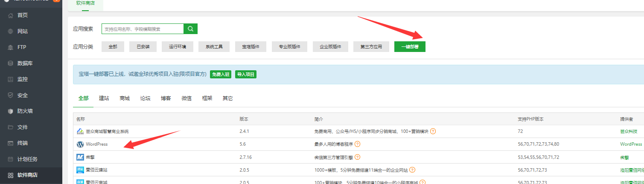Select the 监控 monitor icon in sidebar
Viewport: 644px width, 184px height.
11,79
